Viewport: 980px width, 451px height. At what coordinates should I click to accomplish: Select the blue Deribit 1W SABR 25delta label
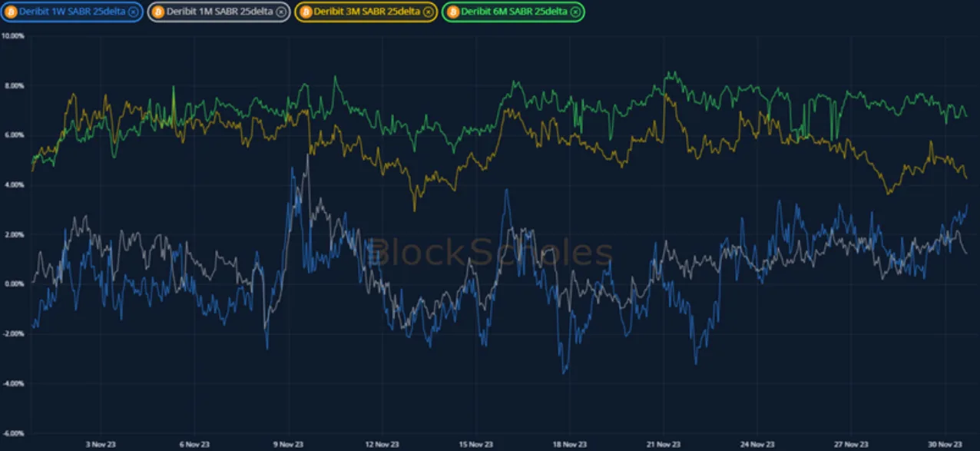[x=72, y=12]
